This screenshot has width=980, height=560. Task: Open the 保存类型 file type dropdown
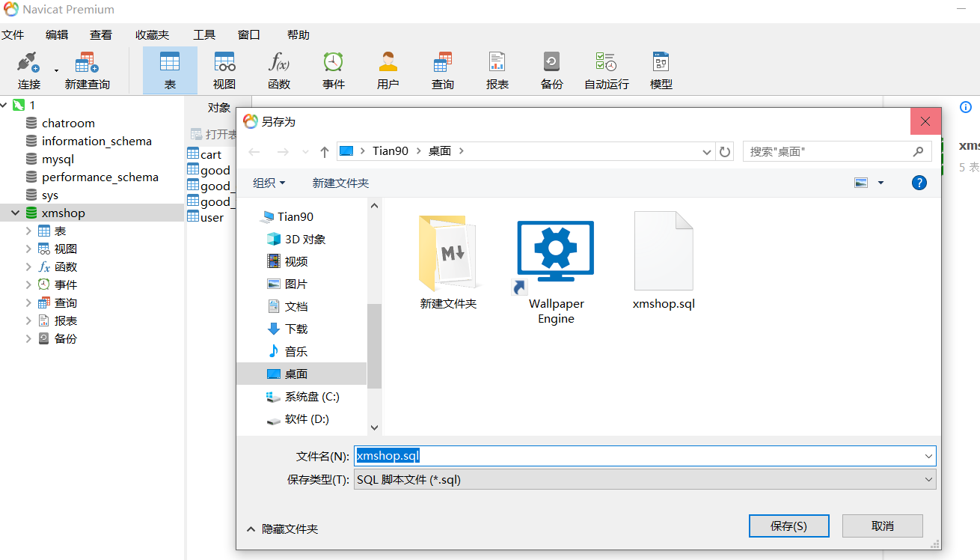pyautogui.click(x=927, y=479)
